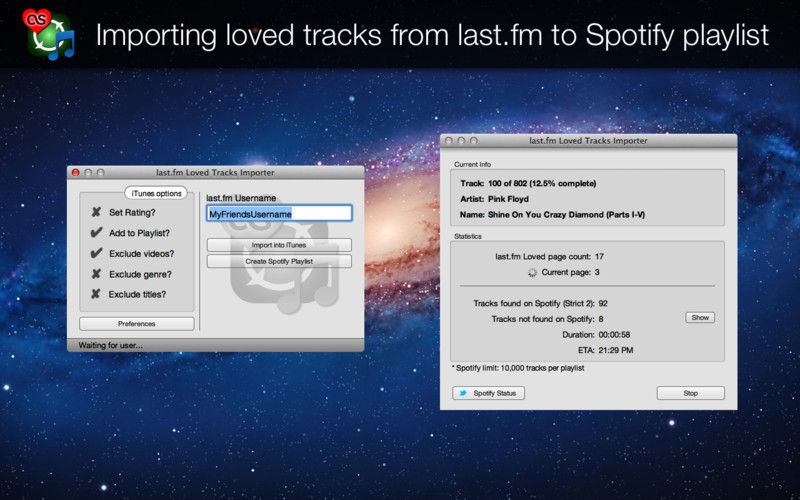Click the 'last.fm Loved page count: 17' text

point(549,257)
